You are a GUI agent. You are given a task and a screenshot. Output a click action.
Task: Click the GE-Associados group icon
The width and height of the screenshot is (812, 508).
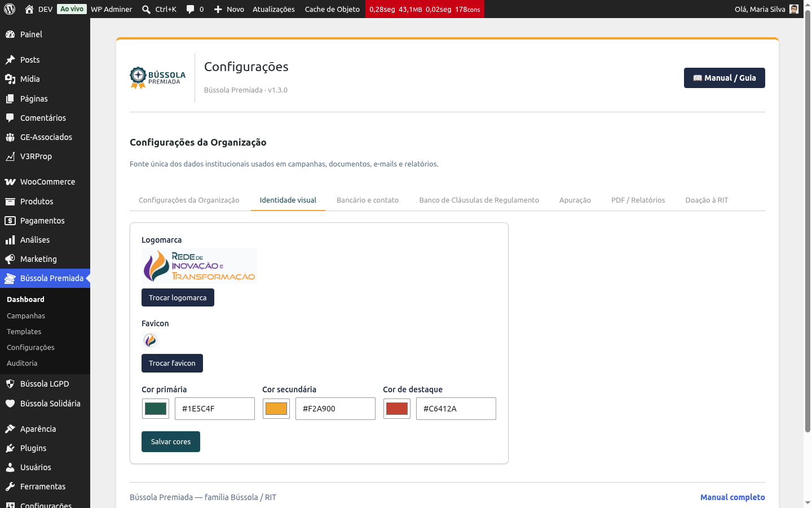pyautogui.click(x=10, y=137)
